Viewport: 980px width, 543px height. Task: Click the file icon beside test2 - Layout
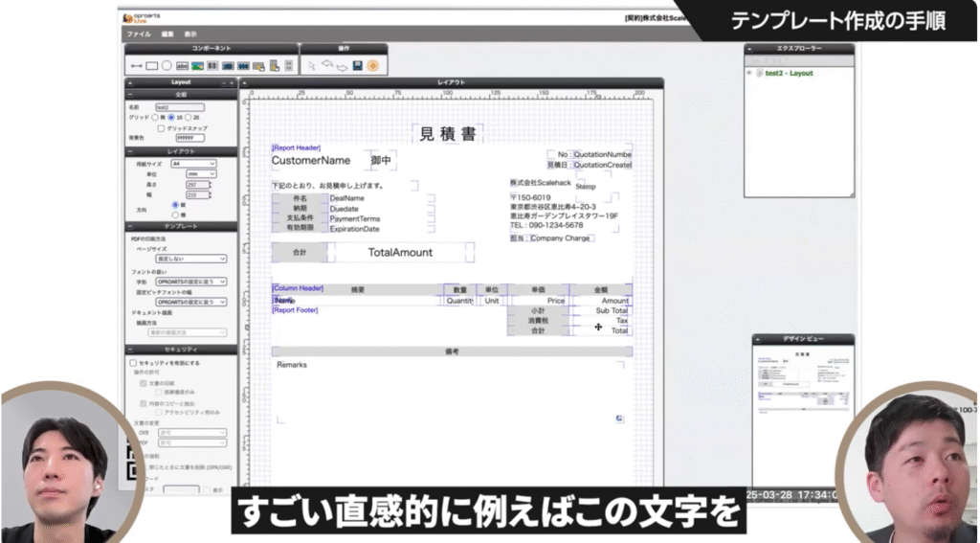click(x=760, y=73)
